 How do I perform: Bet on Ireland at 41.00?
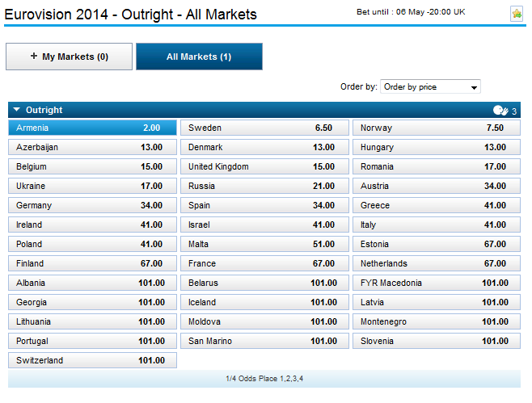[92, 225]
